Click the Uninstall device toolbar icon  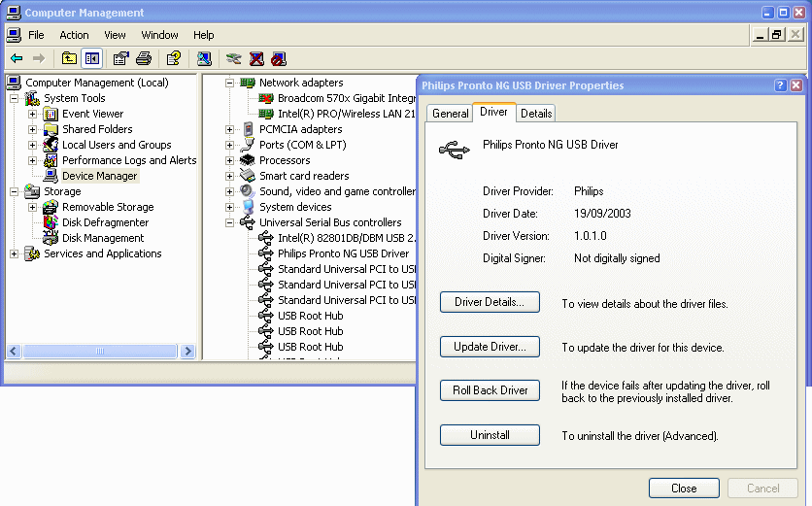pyautogui.click(x=256, y=58)
